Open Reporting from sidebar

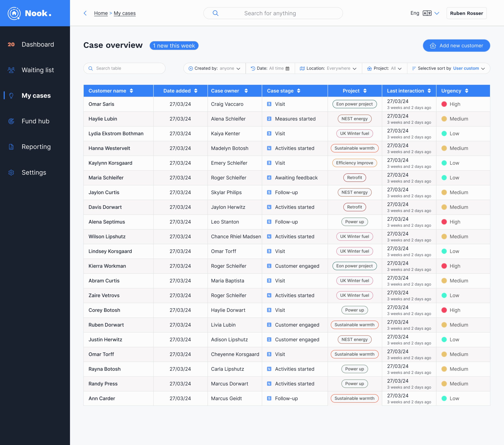(x=36, y=147)
